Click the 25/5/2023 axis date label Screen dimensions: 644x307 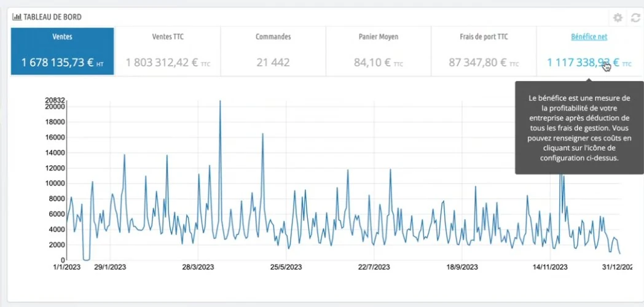(x=286, y=267)
